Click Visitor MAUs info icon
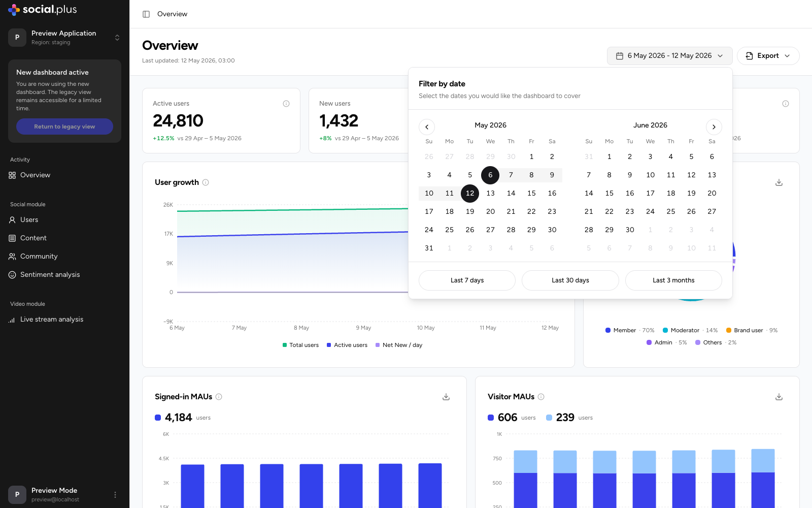Image resolution: width=812 pixels, height=508 pixels. [x=541, y=397]
